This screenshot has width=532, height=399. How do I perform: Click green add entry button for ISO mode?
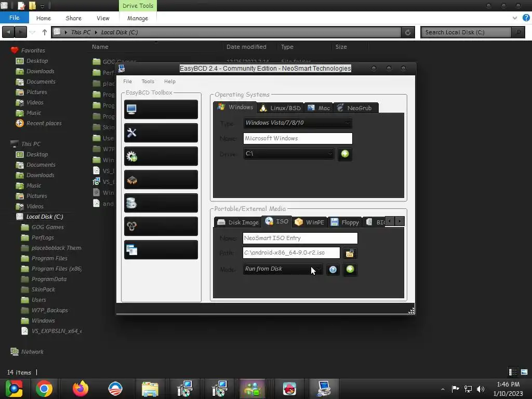coord(350,270)
